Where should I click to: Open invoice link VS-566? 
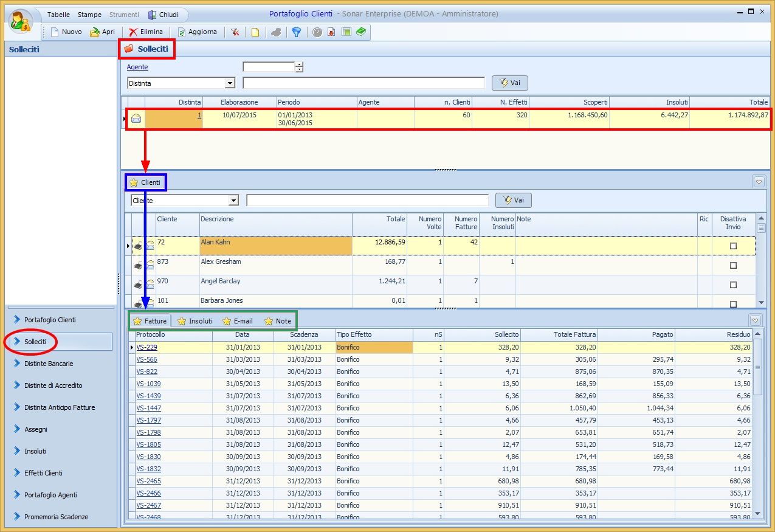coord(146,359)
